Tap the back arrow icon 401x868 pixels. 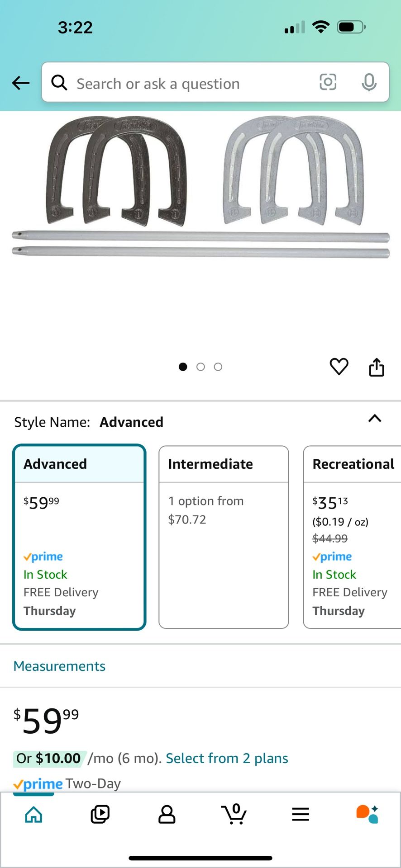[x=20, y=83]
